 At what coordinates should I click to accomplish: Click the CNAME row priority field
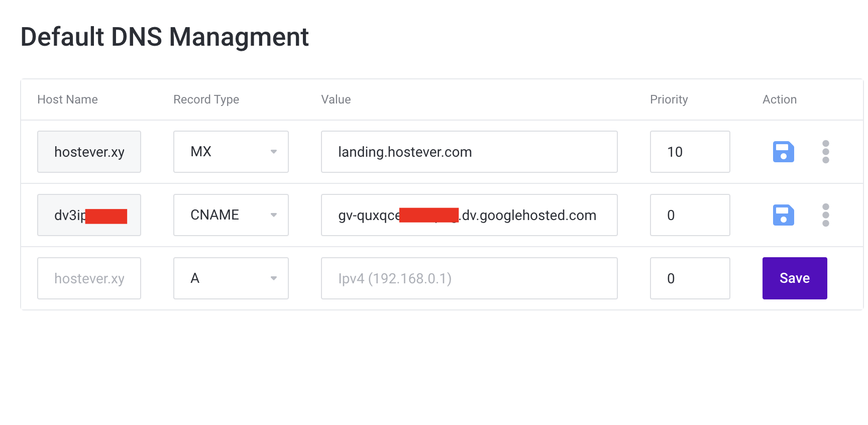point(690,215)
